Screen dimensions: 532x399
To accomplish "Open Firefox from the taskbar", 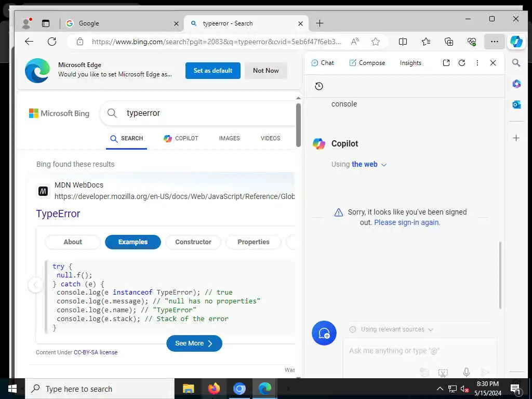I will pos(214,389).
